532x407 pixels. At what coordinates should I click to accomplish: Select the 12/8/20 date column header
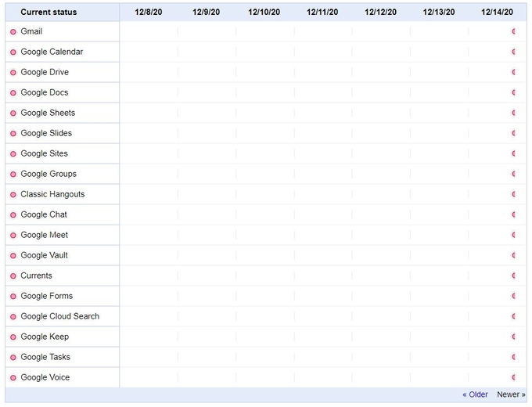click(x=149, y=13)
